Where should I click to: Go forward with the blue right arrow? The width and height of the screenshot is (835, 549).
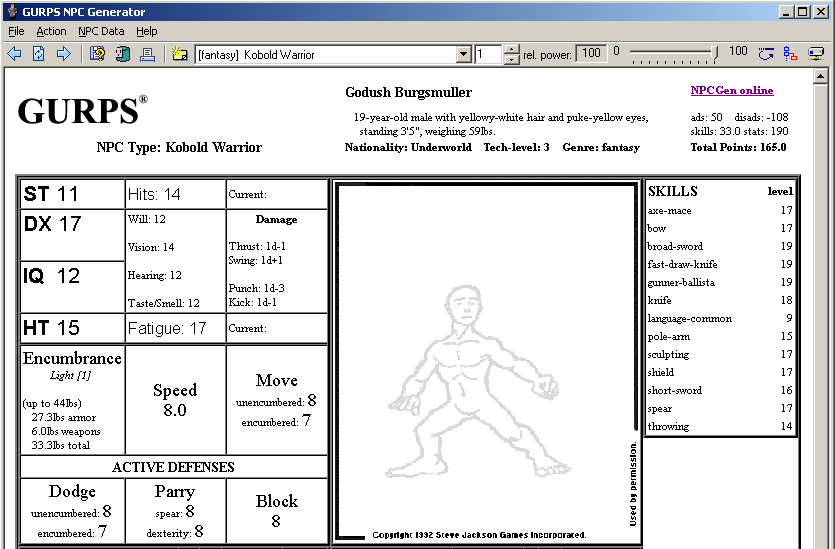point(64,54)
